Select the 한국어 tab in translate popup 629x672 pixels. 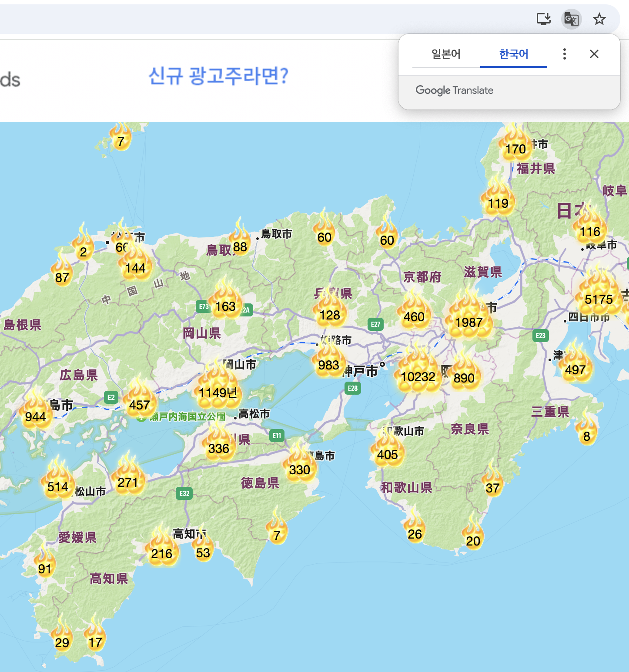click(514, 54)
